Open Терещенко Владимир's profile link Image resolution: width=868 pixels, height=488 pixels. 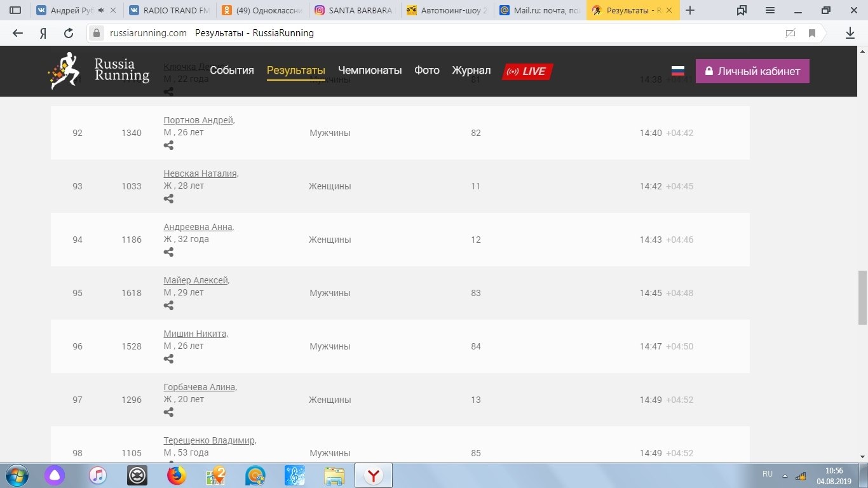[x=210, y=440]
